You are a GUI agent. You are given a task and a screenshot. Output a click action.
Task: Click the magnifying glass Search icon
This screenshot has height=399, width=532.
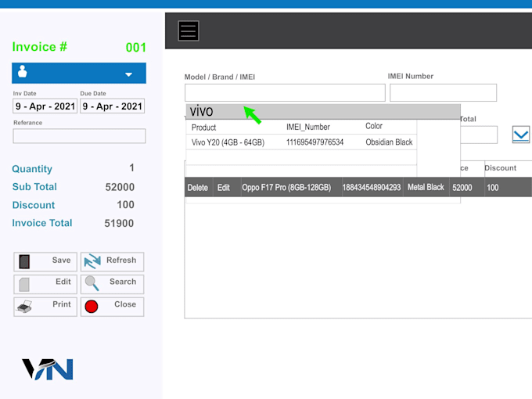coord(92,283)
